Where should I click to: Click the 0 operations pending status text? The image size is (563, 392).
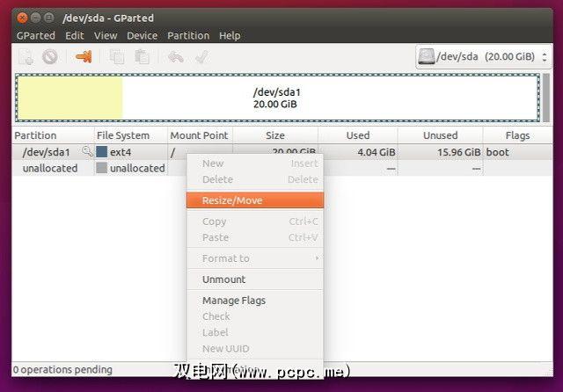coord(62,369)
